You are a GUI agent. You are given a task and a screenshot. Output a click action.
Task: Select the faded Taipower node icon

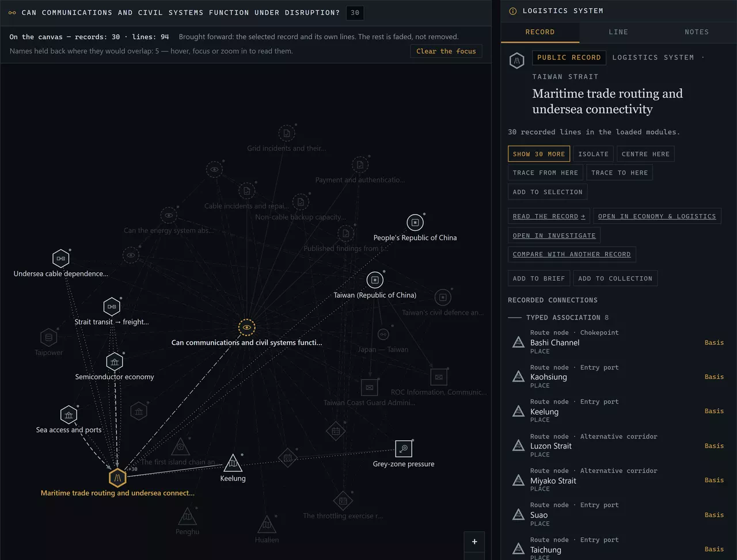[48, 338]
